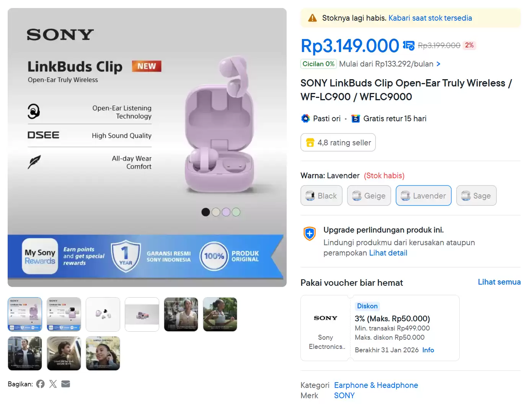
Task: Select the second product image thumbnail
Action: click(64, 314)
